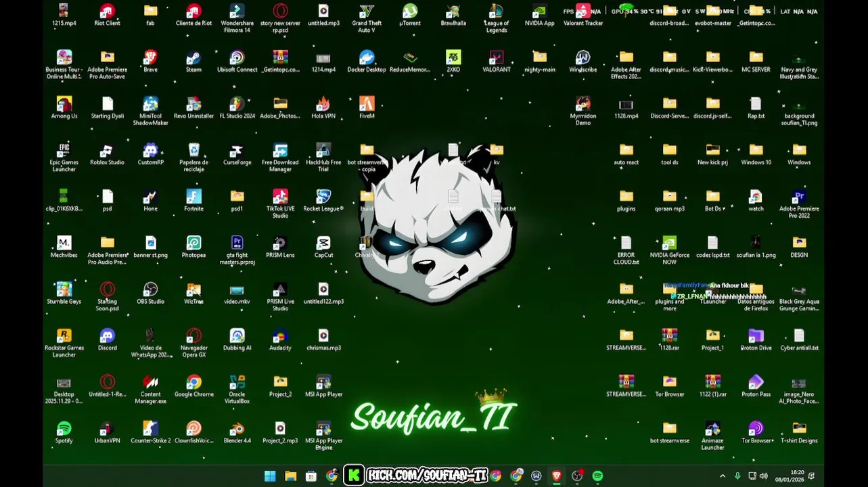Viewport: 868px width, 487px height.
Task: Launch Discord from the desktop shortcut
Action: click(x=107, y=340)
